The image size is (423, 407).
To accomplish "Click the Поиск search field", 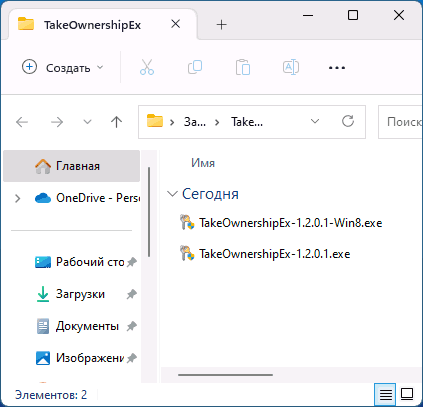I will pos(400,122).
